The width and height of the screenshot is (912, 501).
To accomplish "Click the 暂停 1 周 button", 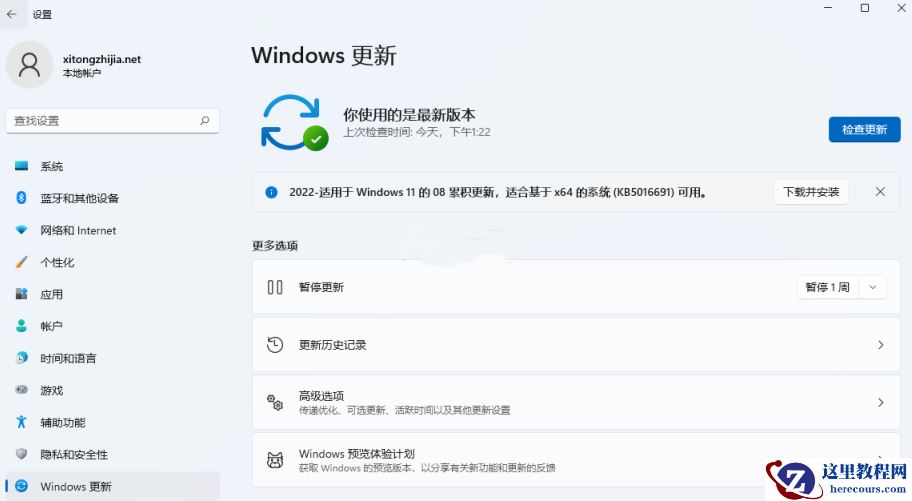I will coord(827,287).
